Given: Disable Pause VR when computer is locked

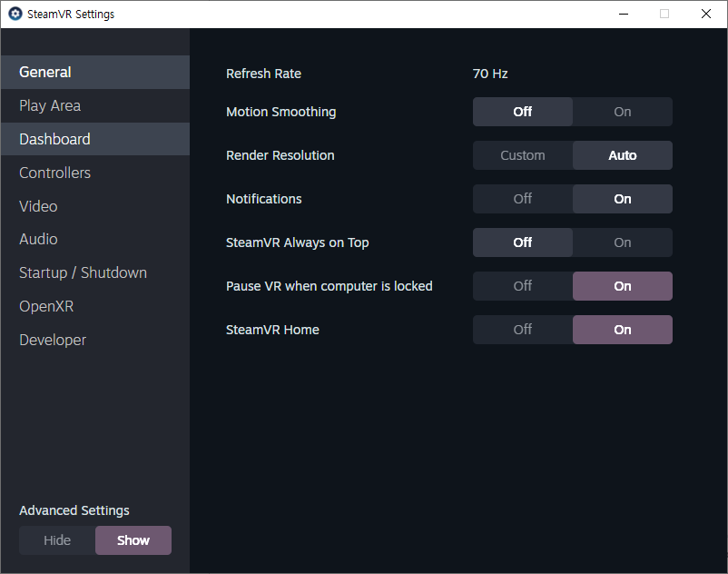Looking at the screenshot, I should 523,286.
